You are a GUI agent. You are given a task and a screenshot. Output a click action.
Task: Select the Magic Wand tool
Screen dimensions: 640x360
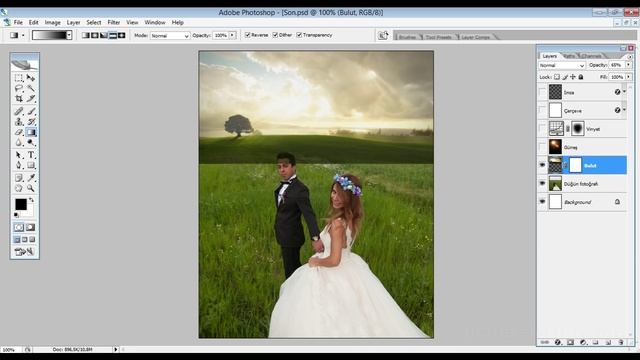point(31,88)
